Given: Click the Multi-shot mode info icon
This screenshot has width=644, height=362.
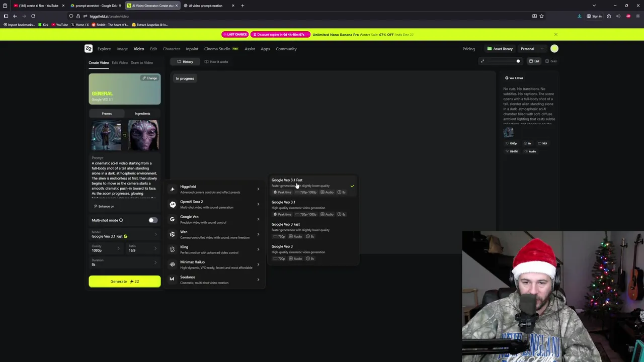Looking at the screenshot, I should click(x=121, y=220).
